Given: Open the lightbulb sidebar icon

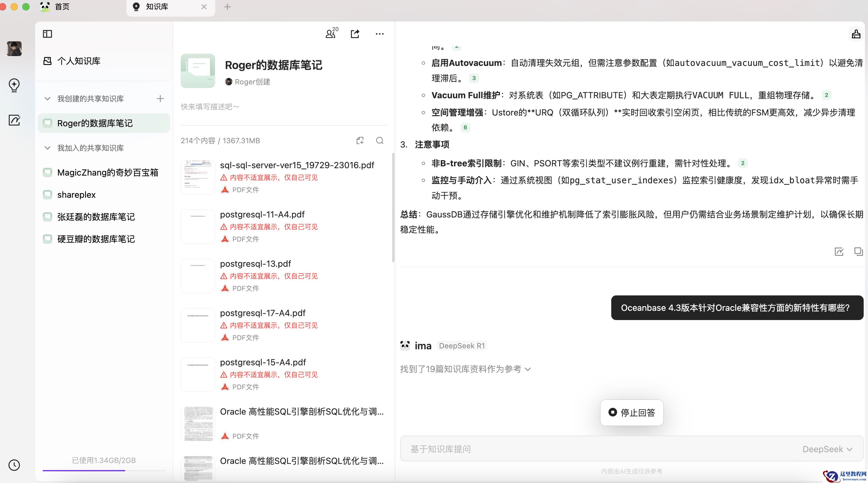Looking at the screenshot, I should click(x=14, y=85).
